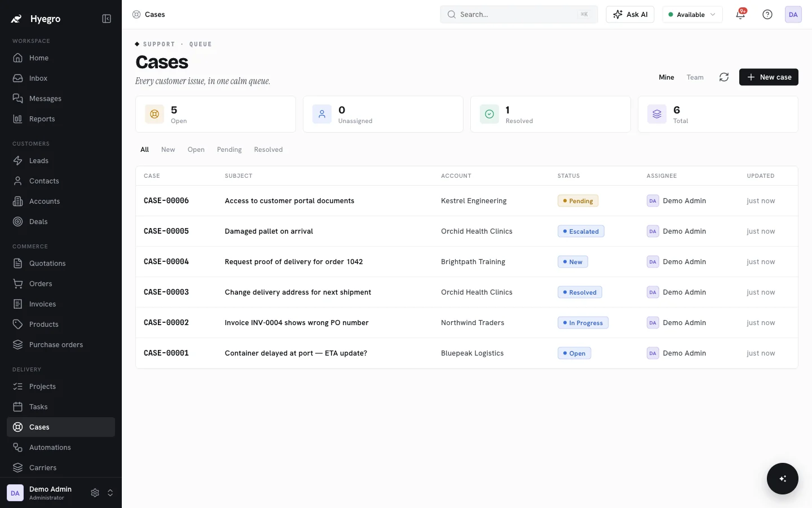
Task: Open the help question-mark icon
Action: coord(767,15)
